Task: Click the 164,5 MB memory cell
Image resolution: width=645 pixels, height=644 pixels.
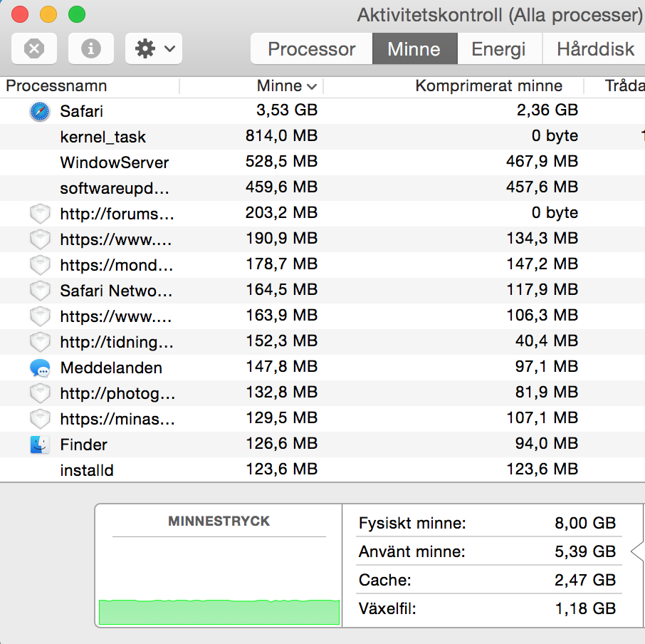Action: pos(281,290)
